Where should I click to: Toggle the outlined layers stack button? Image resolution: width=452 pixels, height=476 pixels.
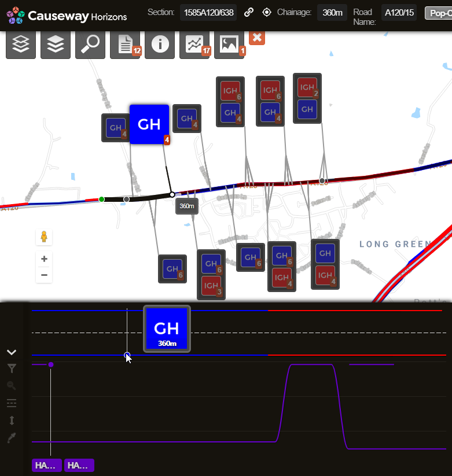point(21,45)
